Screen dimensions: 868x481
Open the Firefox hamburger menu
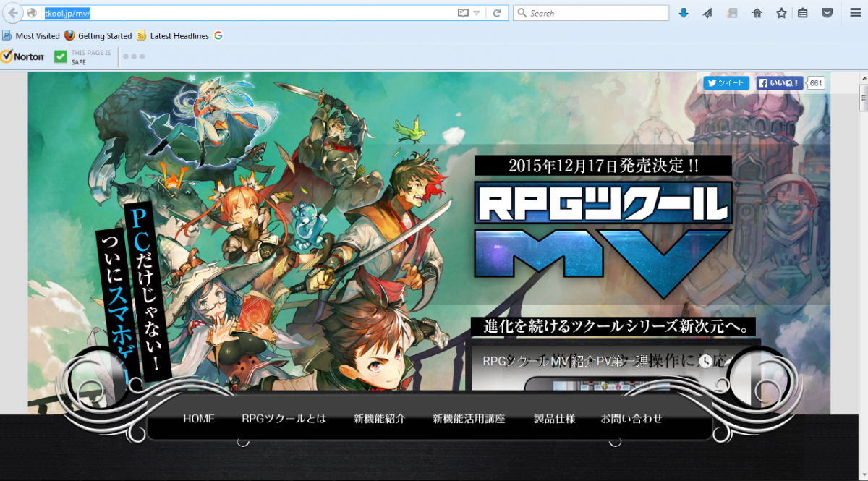(x=855, y=13)
